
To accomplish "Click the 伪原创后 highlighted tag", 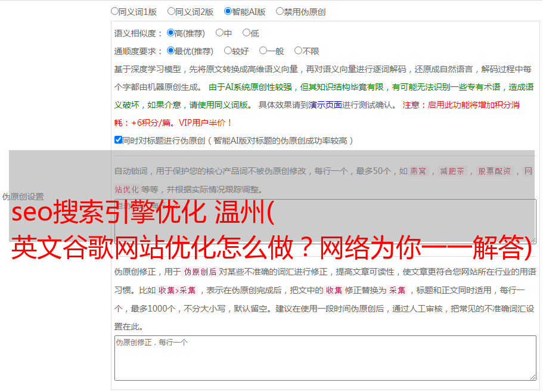I will coord(200,272).
